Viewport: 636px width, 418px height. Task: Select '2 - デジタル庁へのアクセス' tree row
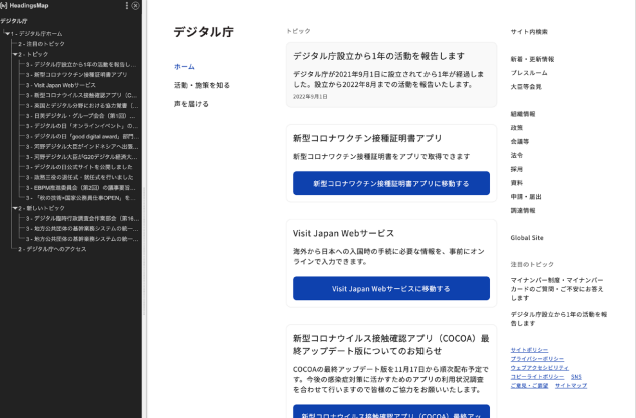click(52, 249)
